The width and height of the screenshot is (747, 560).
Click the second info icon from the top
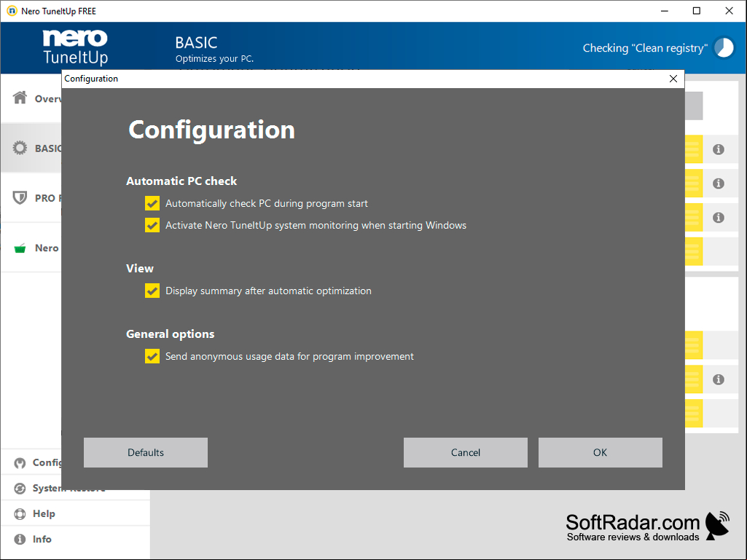pos(719,184)
